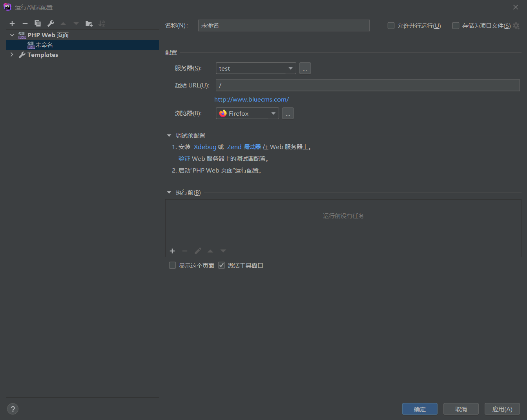Open the Zend 调试器 link
This screenshot has height=420, width=527.
point(244,147)
